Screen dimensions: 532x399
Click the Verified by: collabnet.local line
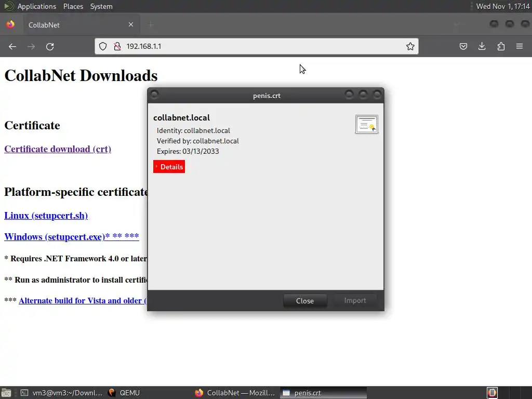pyautogui.click(x=198, y=141)
